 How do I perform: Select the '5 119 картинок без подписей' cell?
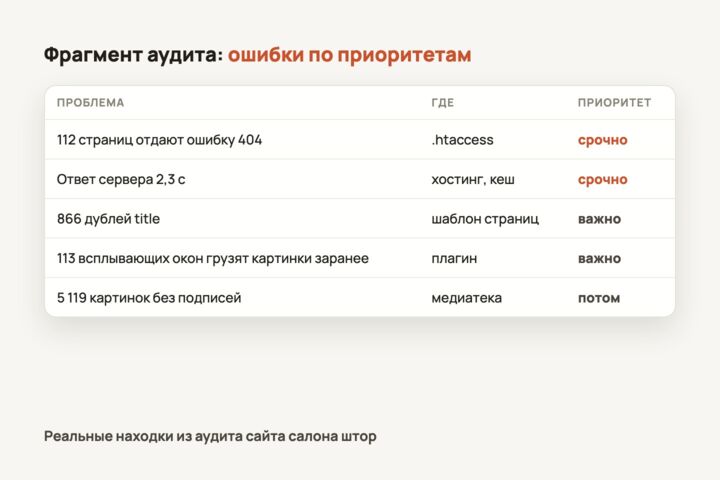click(149, 298)
